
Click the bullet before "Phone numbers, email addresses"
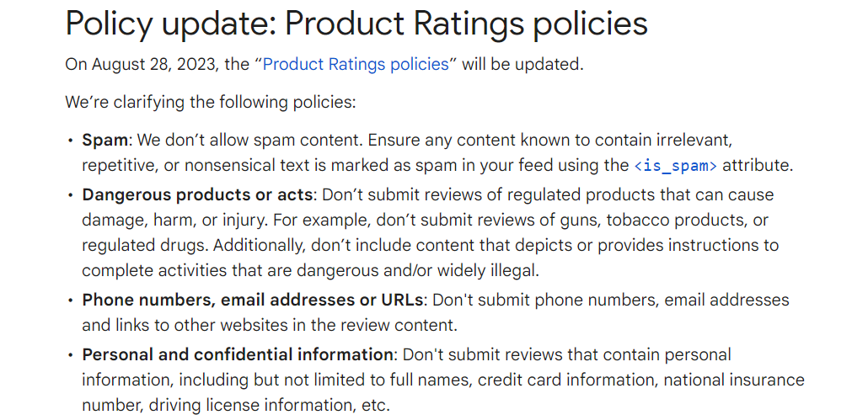(70, 301)
